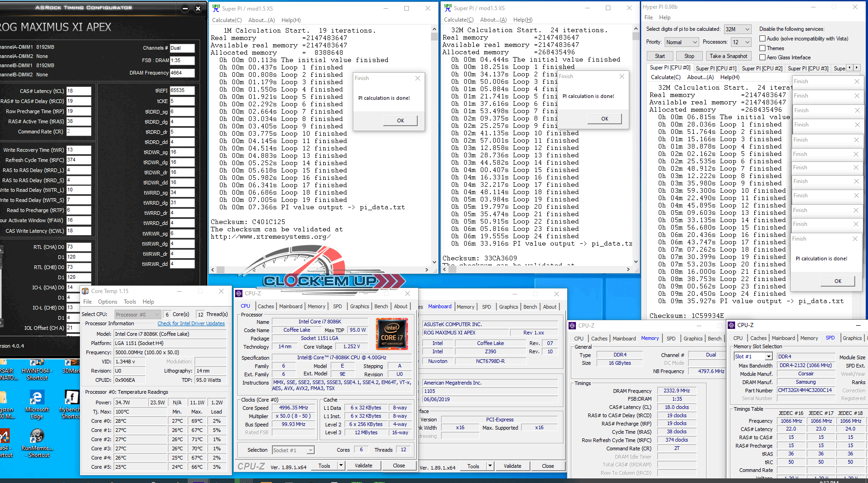Launch the RunMemtest shortcut icon
Screen dimensions: 868x483
click(37, 436)
